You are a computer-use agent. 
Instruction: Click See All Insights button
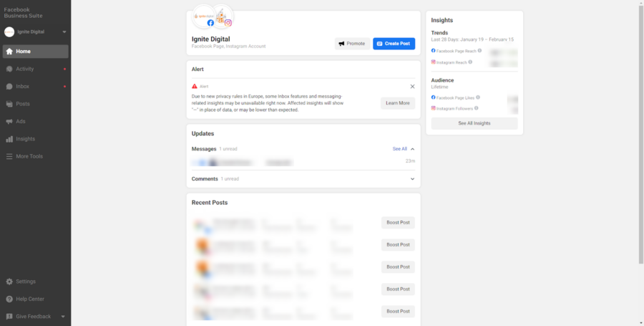[x=474, y=123]
